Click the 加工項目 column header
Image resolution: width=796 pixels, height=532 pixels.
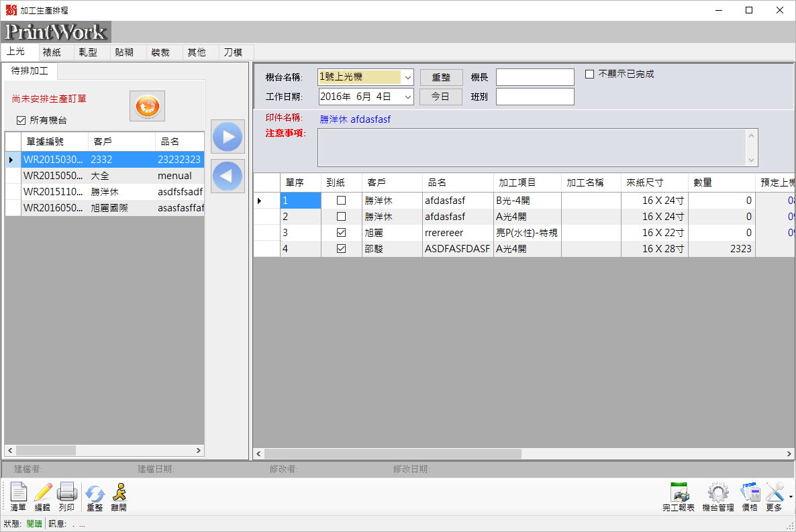527,182
